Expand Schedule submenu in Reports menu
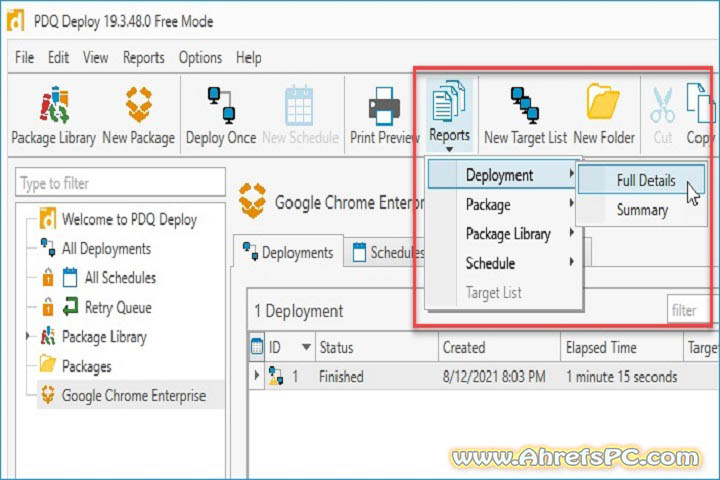720x480 pixels. [506, 263]
